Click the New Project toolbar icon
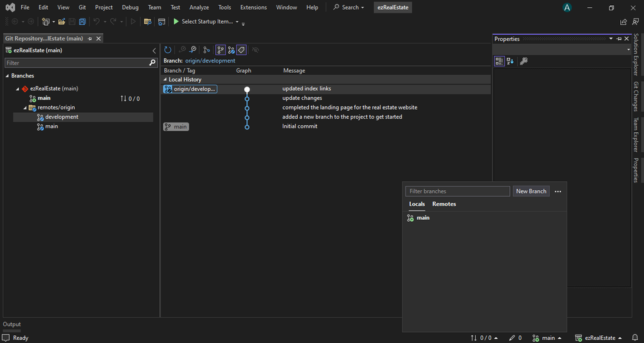Image resolution: width=644 pixels, height=343 pixels. click(x=46, y=22)
